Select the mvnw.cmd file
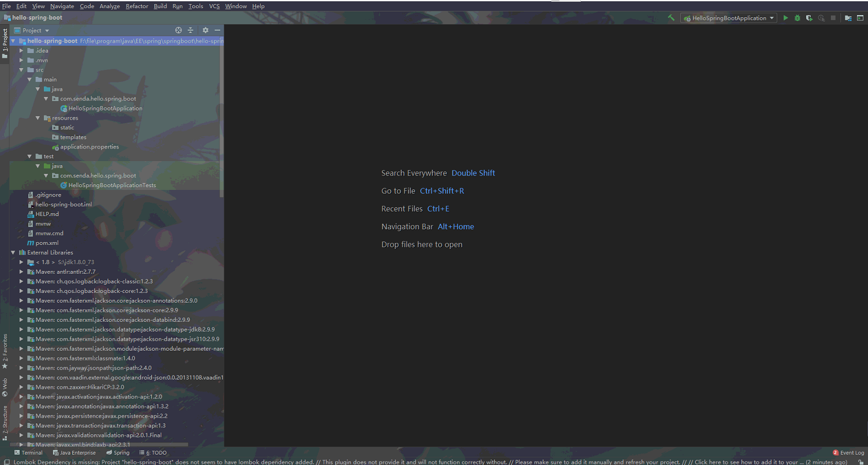 tap(46, 233)
